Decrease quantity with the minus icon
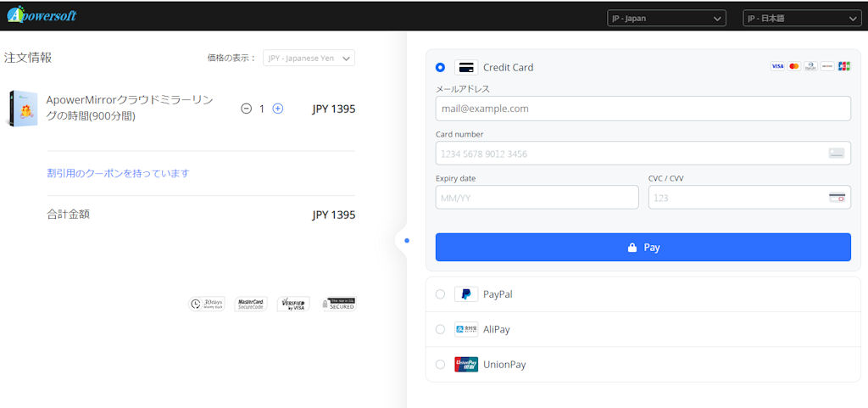868x408 pixels. tap(247, 109)
